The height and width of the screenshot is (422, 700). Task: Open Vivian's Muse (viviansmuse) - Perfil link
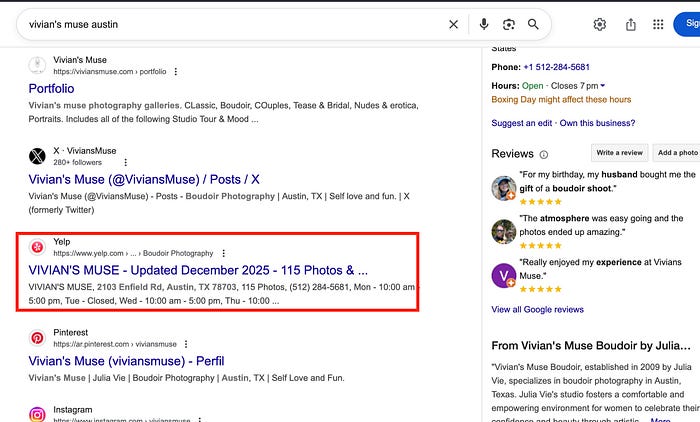click(126, 361)
